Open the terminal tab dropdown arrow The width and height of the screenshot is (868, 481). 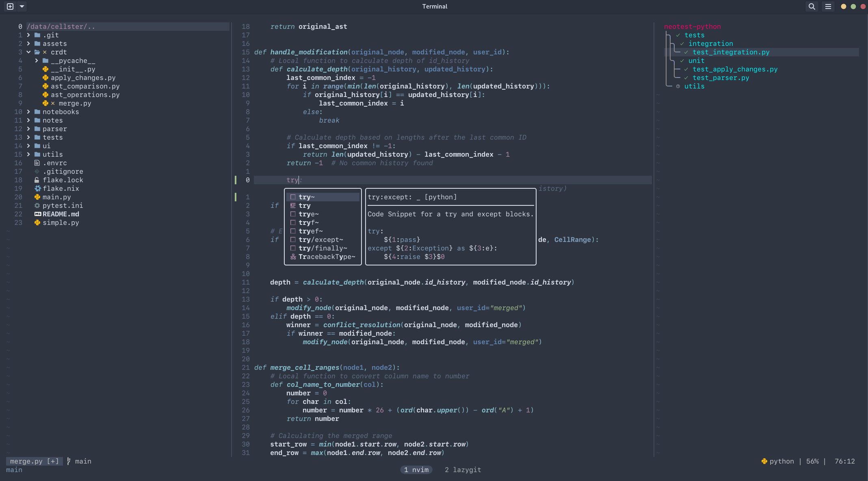pyautogui.click(x=22, y=6)
